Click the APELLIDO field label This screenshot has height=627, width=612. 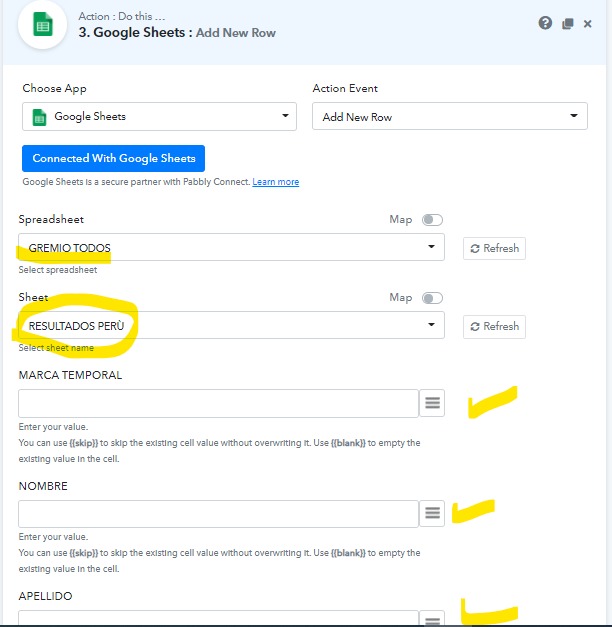(x=45, y=596)
